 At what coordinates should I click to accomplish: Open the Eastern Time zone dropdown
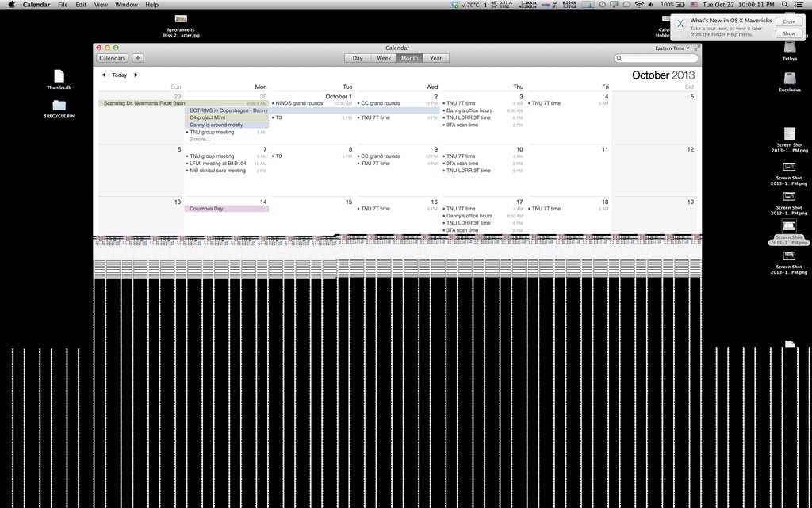(672, 48)
